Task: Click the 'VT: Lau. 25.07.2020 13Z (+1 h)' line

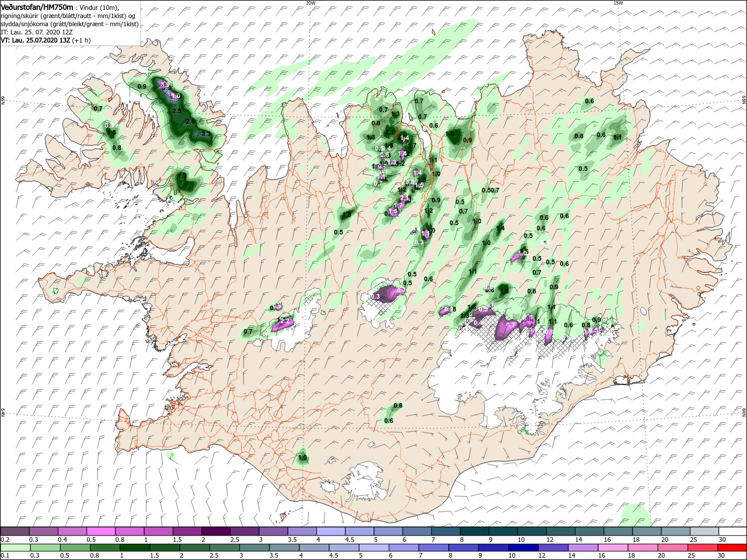Action: click(46, 40)
